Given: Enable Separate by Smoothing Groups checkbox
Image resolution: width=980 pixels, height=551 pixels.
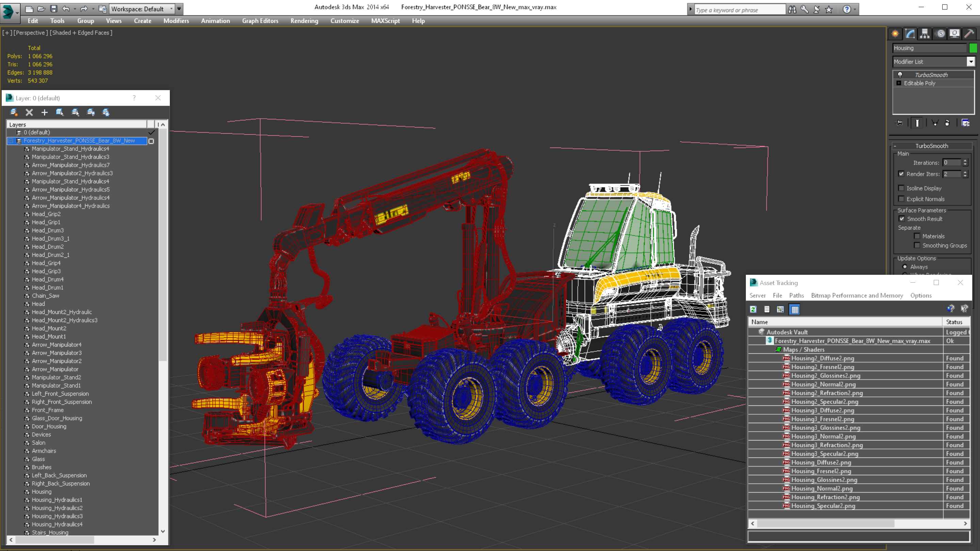Looking at the screenshot, I should (917, 245).
